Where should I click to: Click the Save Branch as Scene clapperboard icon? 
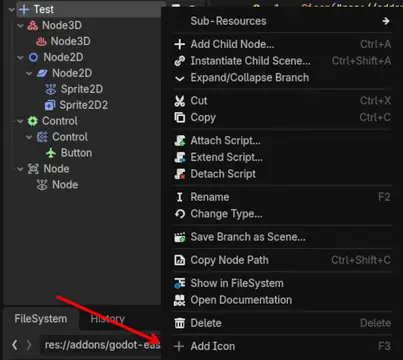click(x=180, y=237)
